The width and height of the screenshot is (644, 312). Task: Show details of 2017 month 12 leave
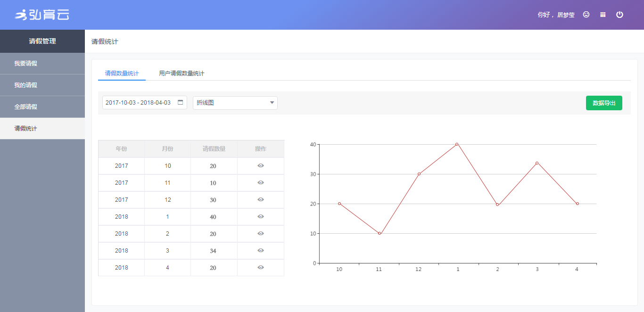click(x=261, y=200)
